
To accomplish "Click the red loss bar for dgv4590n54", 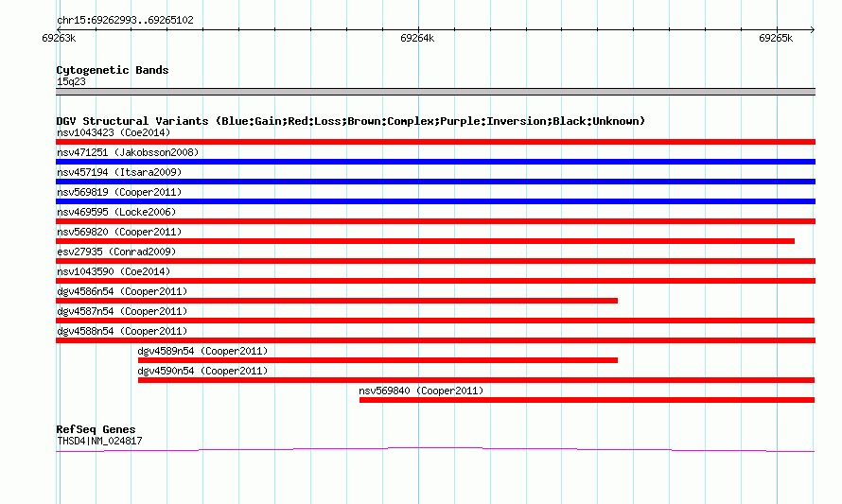I will pos(476,380).
